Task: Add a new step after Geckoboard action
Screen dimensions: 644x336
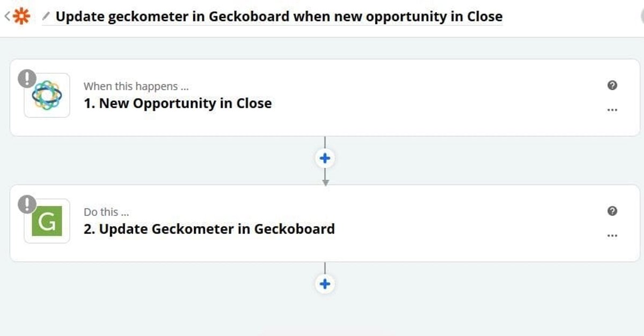Action: pyautogui.click(x=325, y=284)
